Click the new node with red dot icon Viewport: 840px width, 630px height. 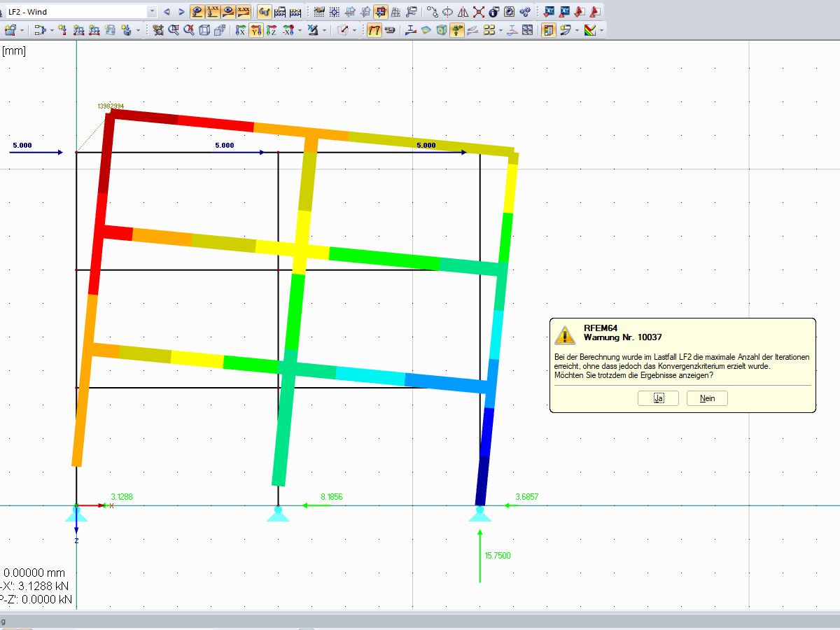pyautogui.click(x=62, y=30)
